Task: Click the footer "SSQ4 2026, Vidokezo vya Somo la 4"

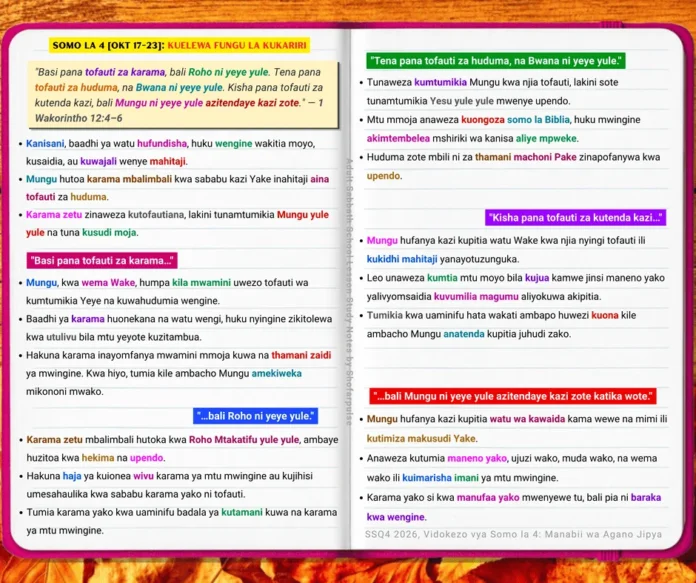Action: pos(452,534)
